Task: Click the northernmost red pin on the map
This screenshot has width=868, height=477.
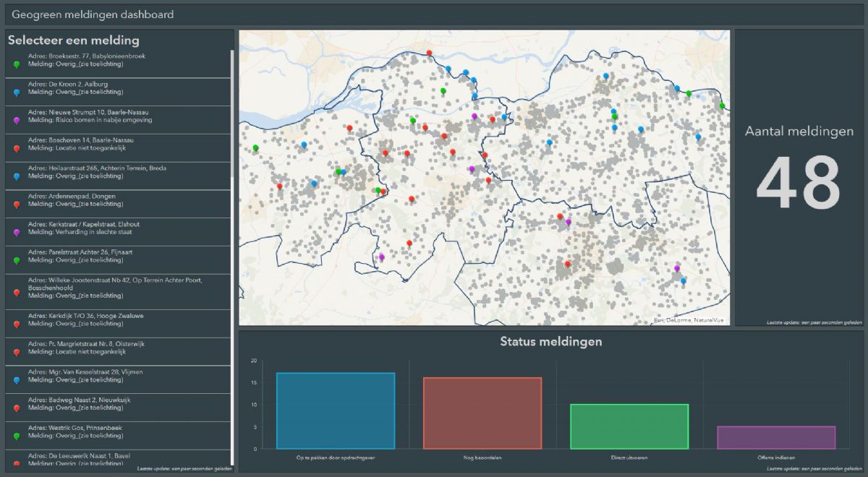Action: coord(429,53)
